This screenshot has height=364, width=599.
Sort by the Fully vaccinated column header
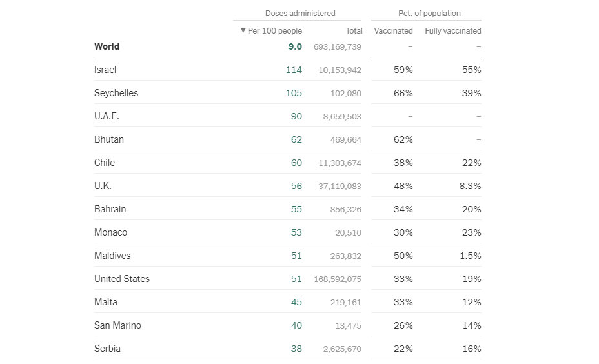click(452, 31)
